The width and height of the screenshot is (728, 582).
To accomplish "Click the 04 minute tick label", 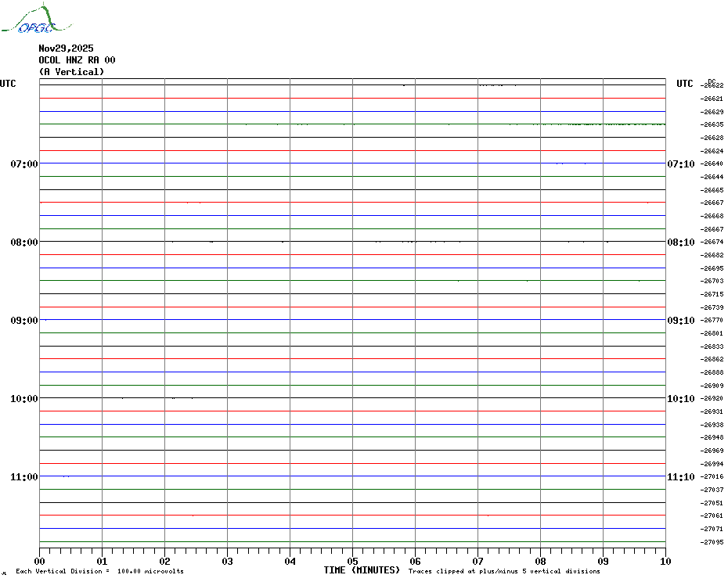I will [290, 562].
